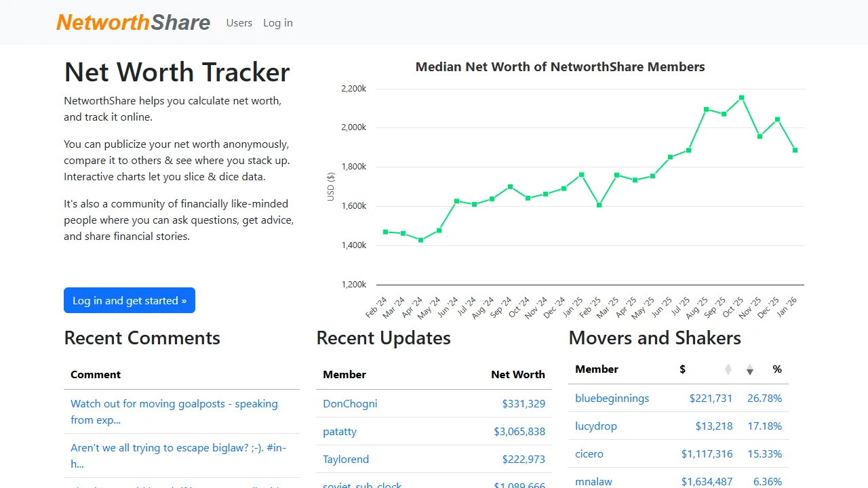Click the NetworthShare logo
Image resolution: width=868 pixels, height=488 pixels.
click(x=133, y=22)
